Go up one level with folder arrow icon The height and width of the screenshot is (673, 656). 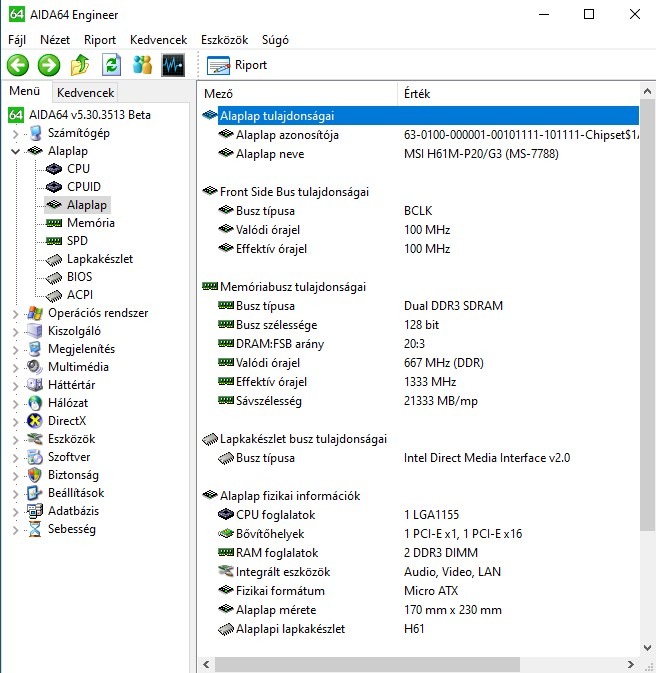click(x=80, y=65)
